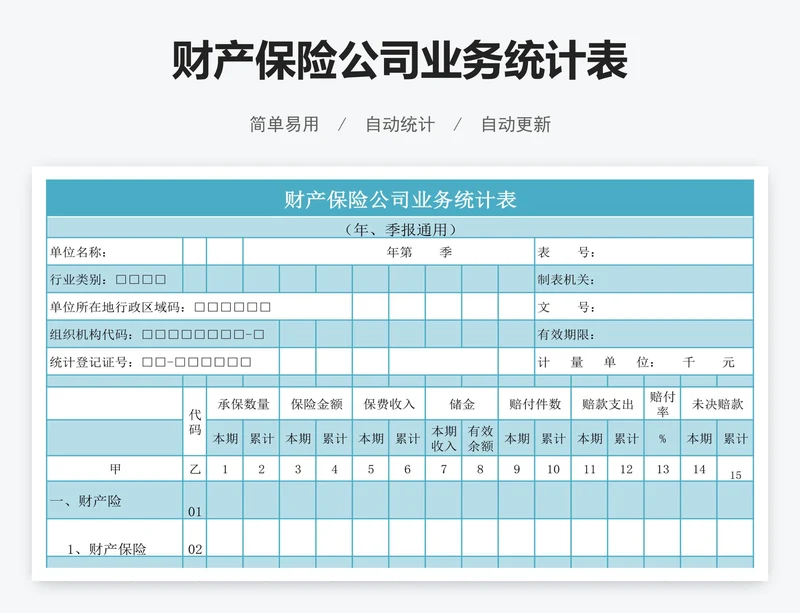The height and width of the screenshot is (613, 800).
Task: Select 本期 under 承保数量
Action: pos(225,438)
